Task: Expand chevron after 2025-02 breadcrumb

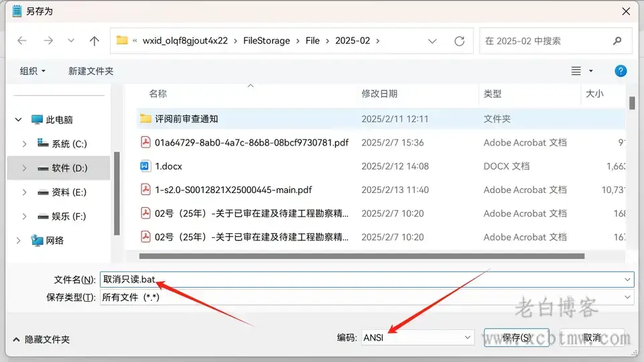Action: [378, 41]
